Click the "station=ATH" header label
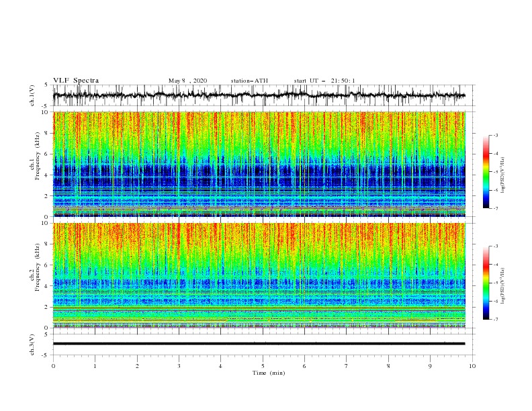Screen dimensions: 532x411 click(249, 81)
